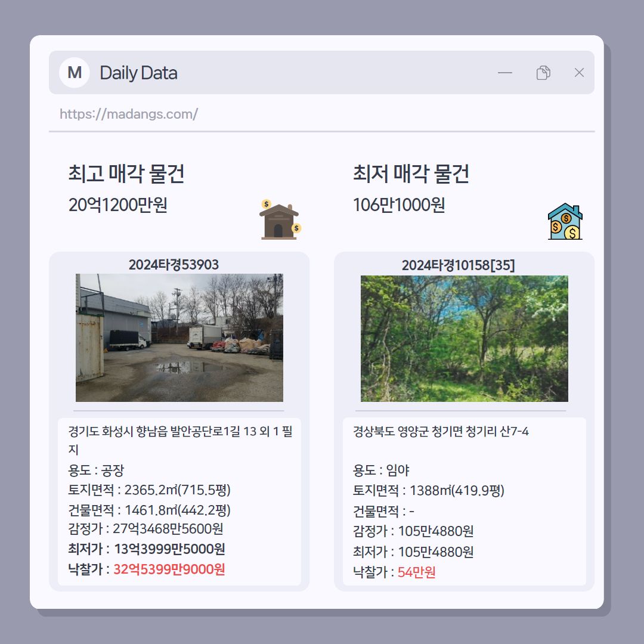The image size is (644, 644).
Task: Click 최저가 : 105만4880원
Action: [413, 552]
